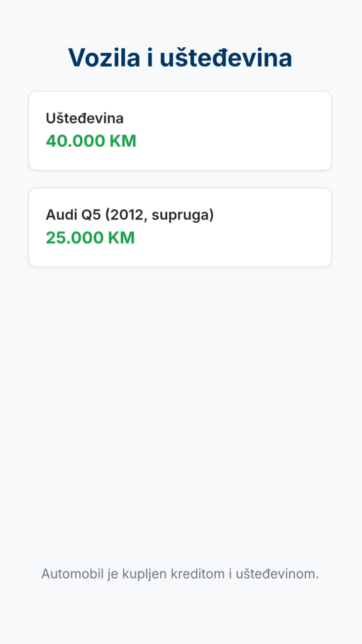Open the Ušteđevina card
The image size is (362, 644).
click(x=180, y=131)
